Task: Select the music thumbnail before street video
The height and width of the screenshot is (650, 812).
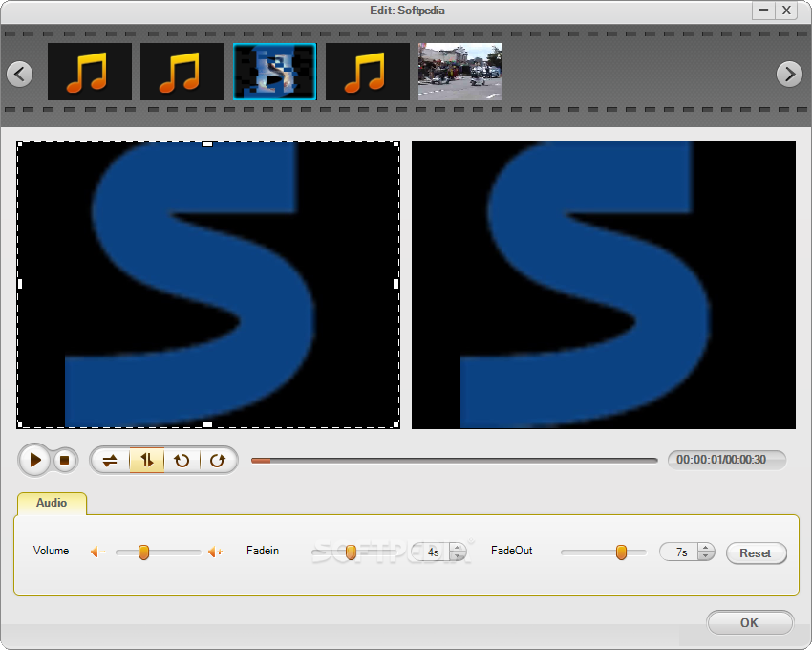Action: click(x=368, y=72)
